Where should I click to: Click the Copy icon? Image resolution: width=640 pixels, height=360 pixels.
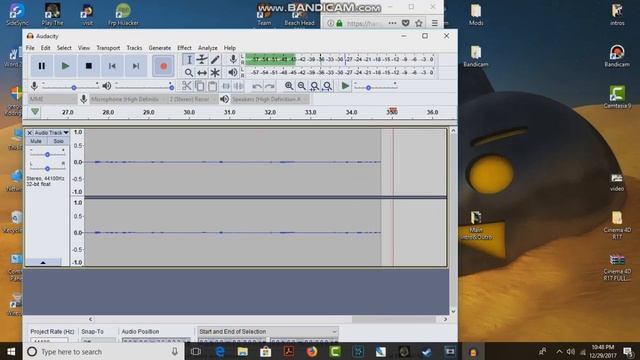pos(200,86)
